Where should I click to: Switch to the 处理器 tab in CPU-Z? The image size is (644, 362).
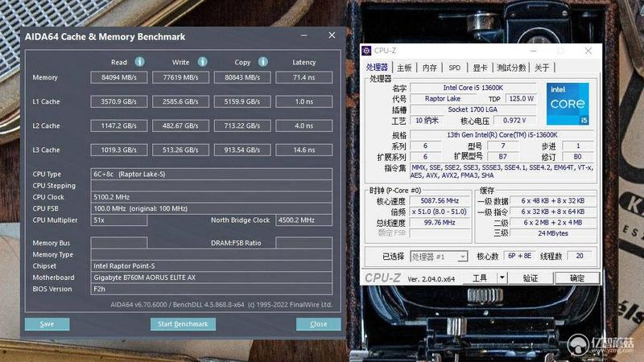click(x=377, y=68)
